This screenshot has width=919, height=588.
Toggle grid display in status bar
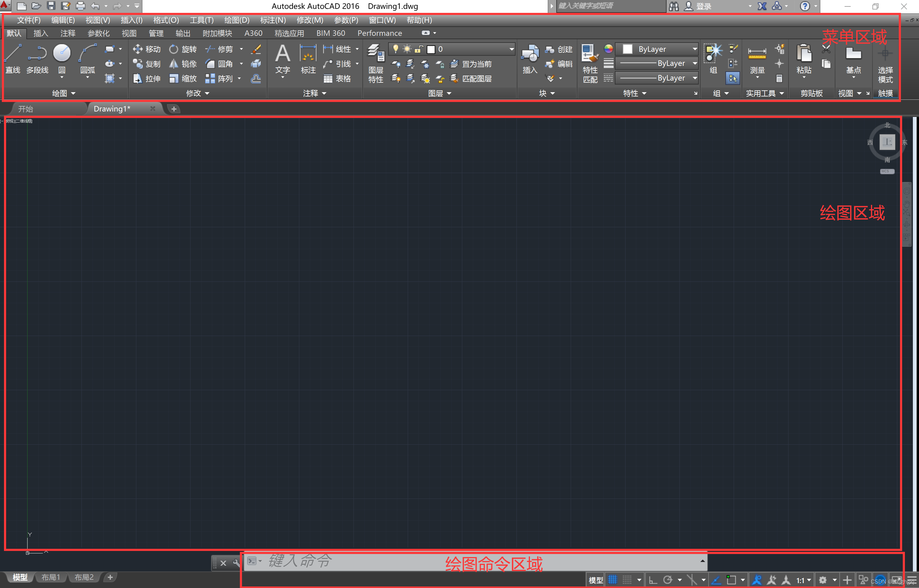tap(612, 580)
